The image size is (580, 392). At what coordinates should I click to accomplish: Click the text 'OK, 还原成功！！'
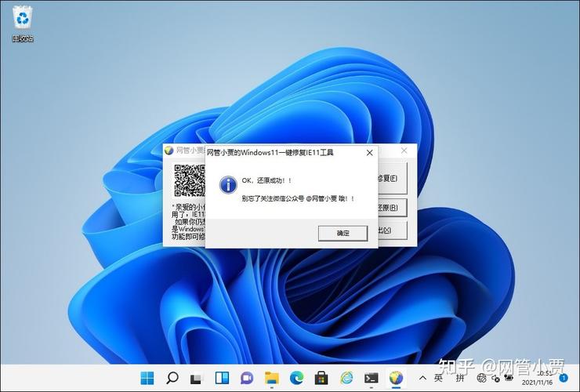point(266,180)
